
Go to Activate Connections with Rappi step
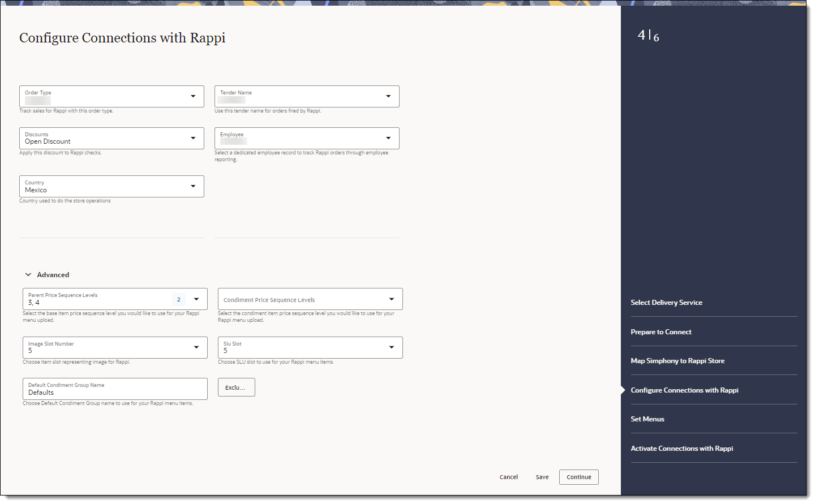pos(681,449)
